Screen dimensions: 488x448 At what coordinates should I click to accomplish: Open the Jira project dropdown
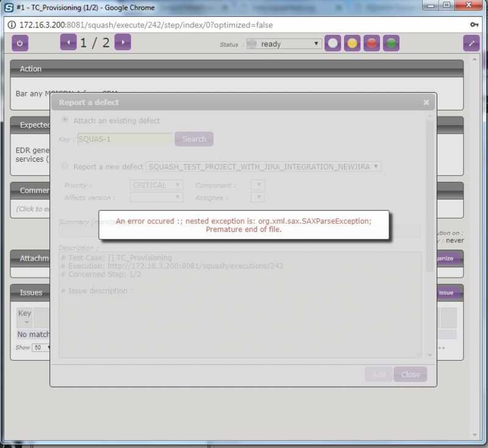click(x=264, y=167)
